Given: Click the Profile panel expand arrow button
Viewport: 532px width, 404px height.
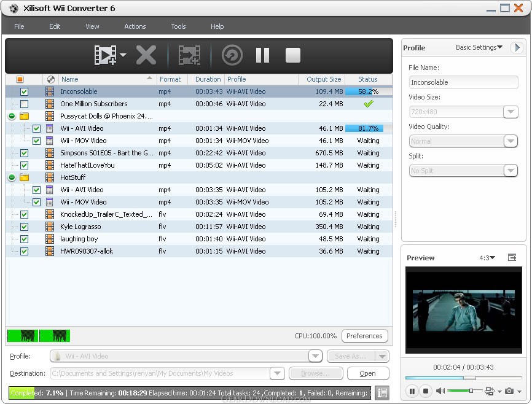Looking at the screenshot, I should (x=517, y=47).
